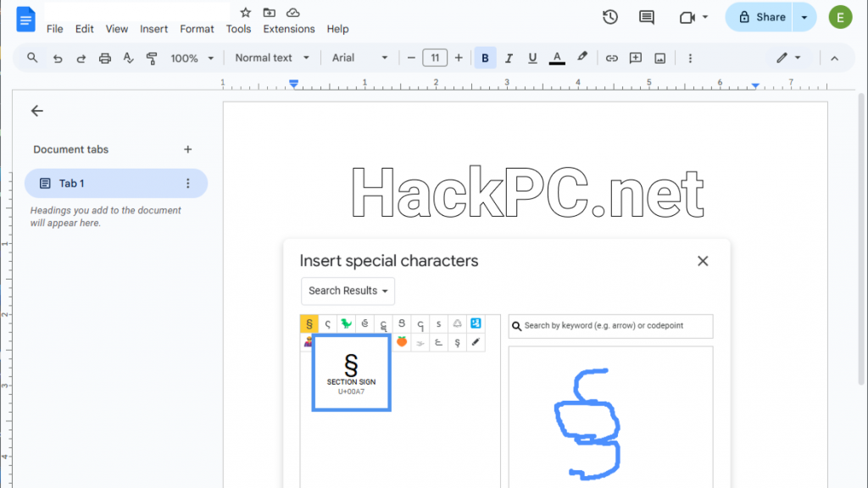Open the File menu
This screenshot has height=488, width=868.
(x=54, y=30)
